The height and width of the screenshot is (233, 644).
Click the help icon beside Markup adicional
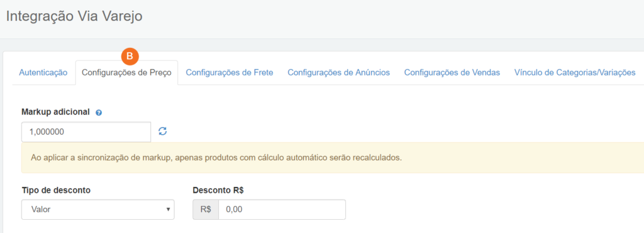click(99, 112)
